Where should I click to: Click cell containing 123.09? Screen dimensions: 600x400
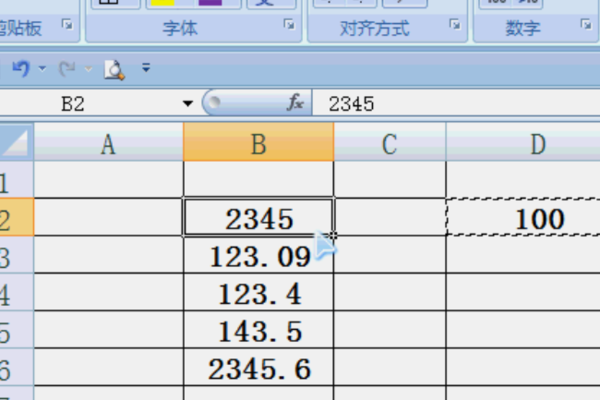259,255
